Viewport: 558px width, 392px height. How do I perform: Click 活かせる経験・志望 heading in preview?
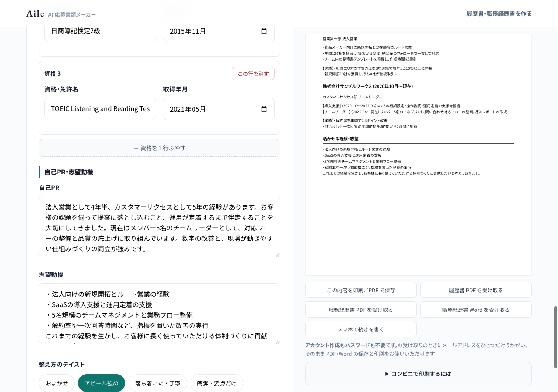click(340, 139)
